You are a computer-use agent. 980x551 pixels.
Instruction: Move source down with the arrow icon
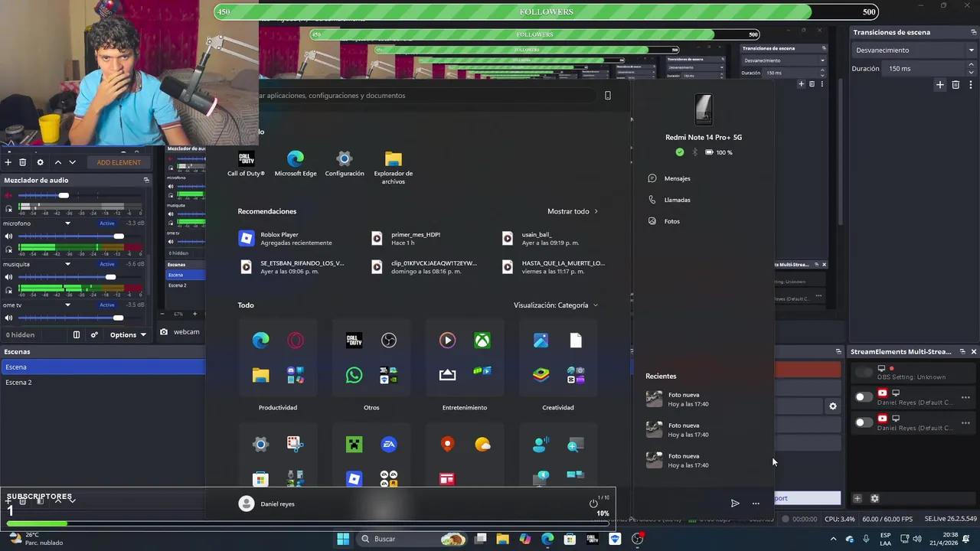tap(73, 162)
